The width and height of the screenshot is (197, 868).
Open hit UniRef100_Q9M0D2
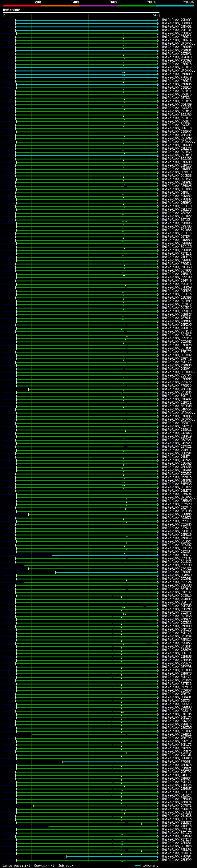click(177, 20)
